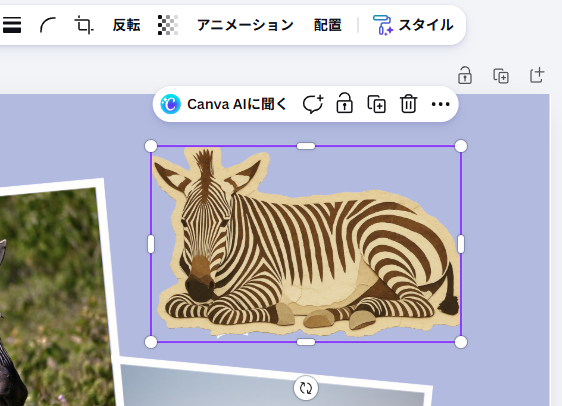
Task: Open the スタイル style button
Action: pyautogui.click(x=413, y=25)
